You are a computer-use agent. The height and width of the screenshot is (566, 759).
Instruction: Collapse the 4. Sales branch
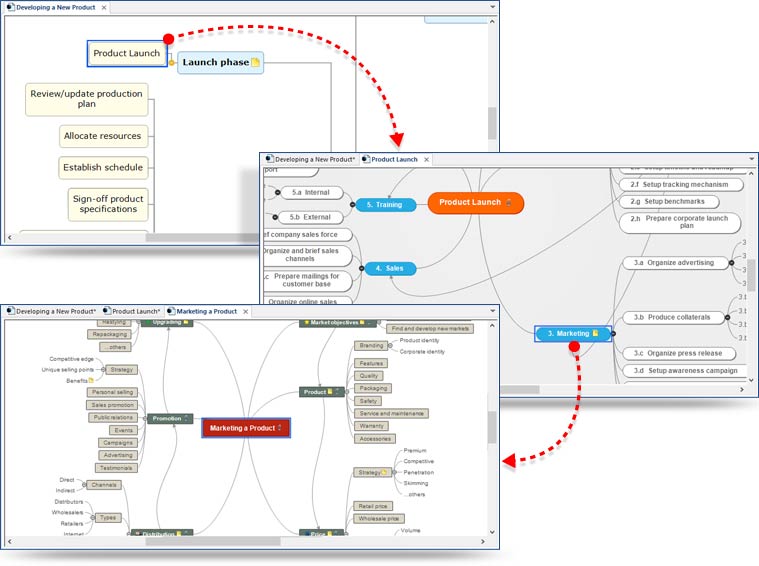tap(361, 268)
